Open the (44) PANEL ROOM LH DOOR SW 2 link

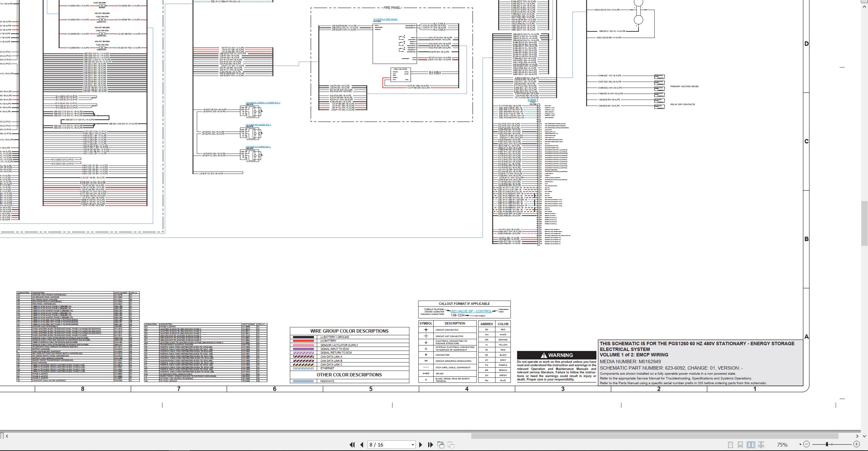click(263, 103)
